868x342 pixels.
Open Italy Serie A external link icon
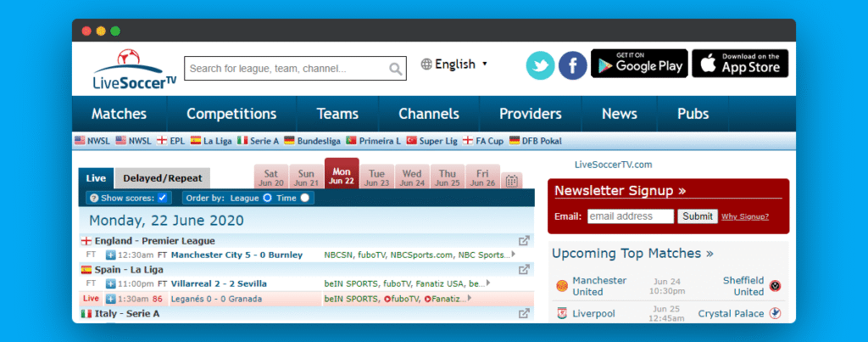(x=524, y=313)
